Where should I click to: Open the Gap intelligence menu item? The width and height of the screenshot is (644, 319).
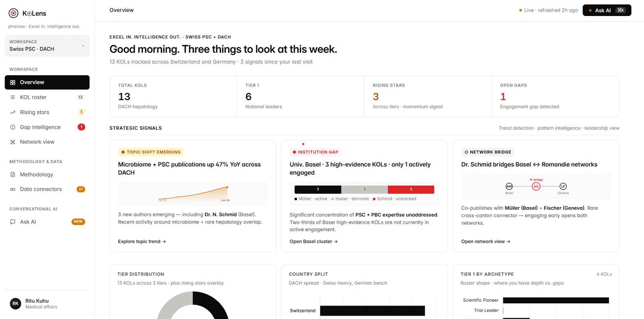47,127
